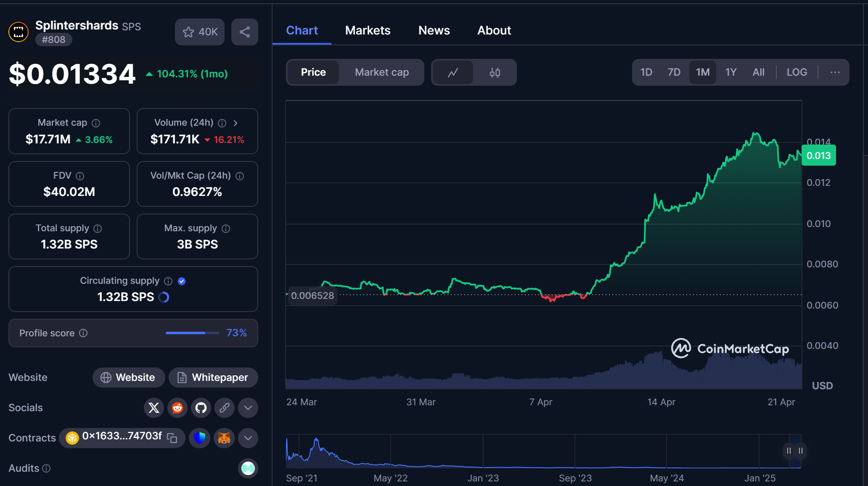
Task: Open the Reddit social icon
Action: [x=177, y=408]
